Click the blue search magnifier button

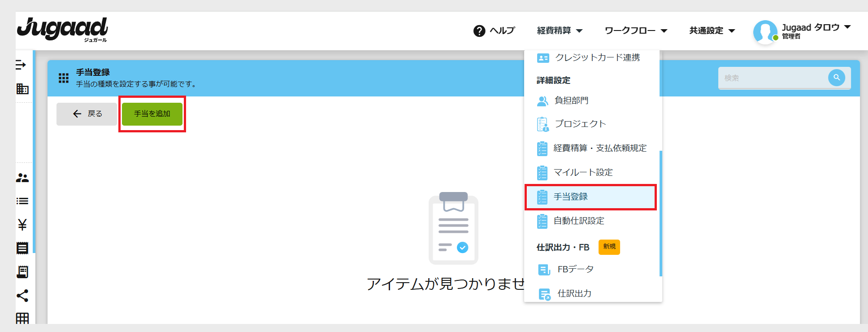836,78
